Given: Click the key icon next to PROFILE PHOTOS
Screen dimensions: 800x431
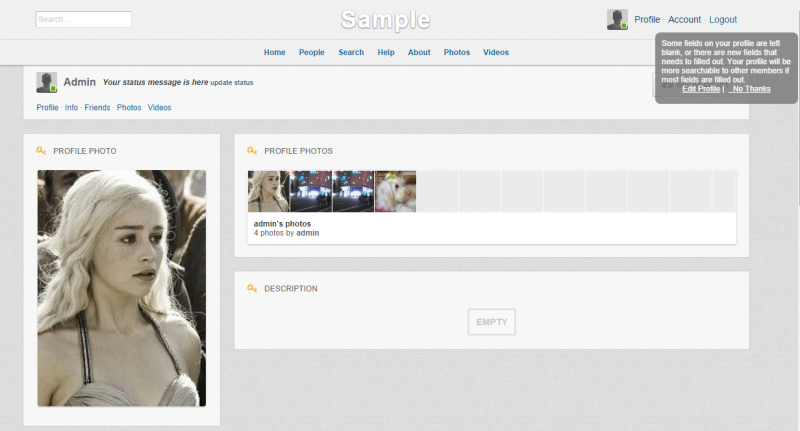Looking at the screenshot, I should coord(252,150).
